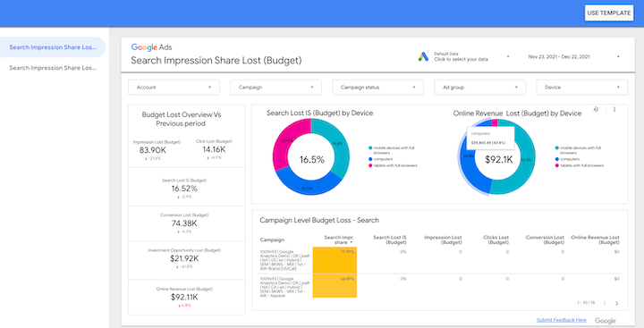Click the Google Ads logo in header
This screenshot has width=644, height=328.
[151, 47]
